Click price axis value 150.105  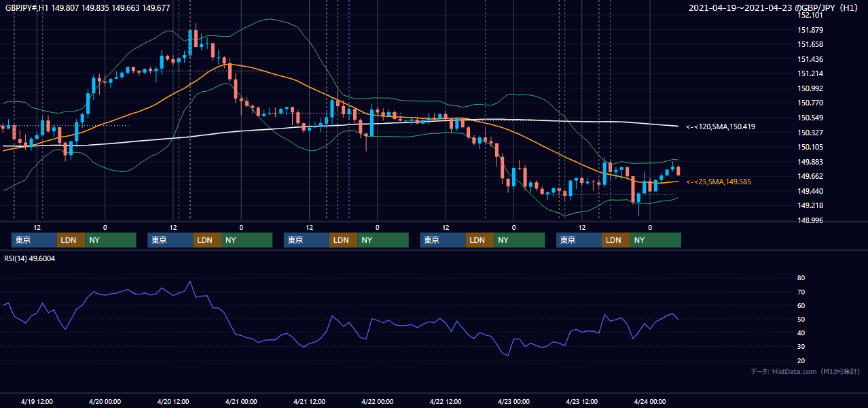pyautogui.click(x=810, y=147)
